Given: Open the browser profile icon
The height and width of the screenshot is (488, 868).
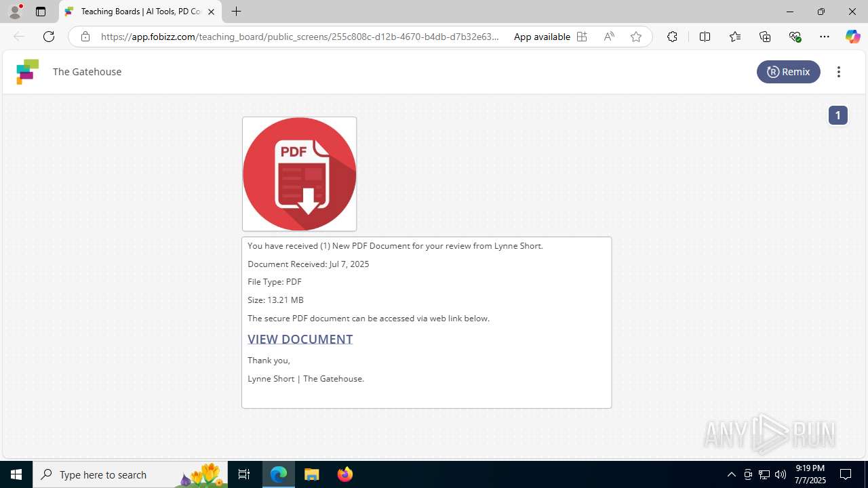Looking at the screenshot, I should coord(15,12).
